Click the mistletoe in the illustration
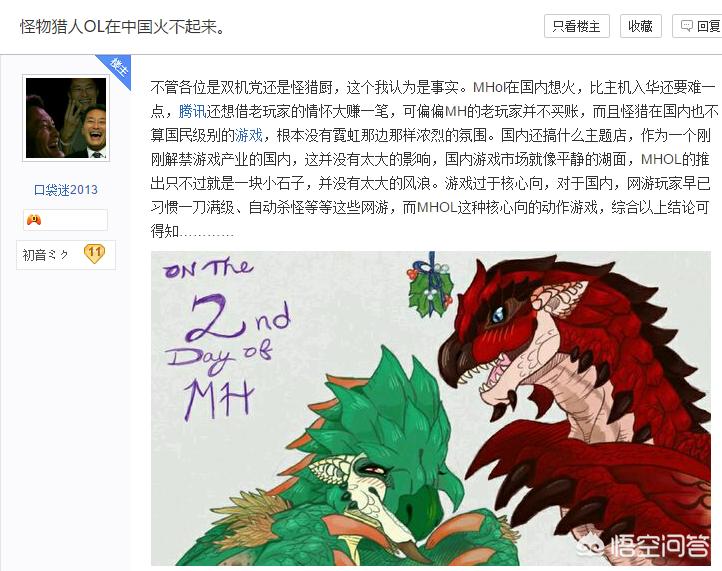 [431, 286]
